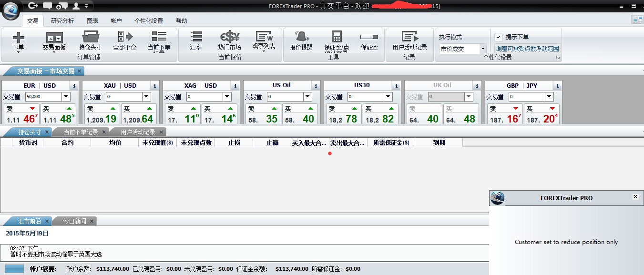Click the user profile icon in title bar
Image resolution: width=644 pixels, height=275 pixels.
tap(76, 6)
